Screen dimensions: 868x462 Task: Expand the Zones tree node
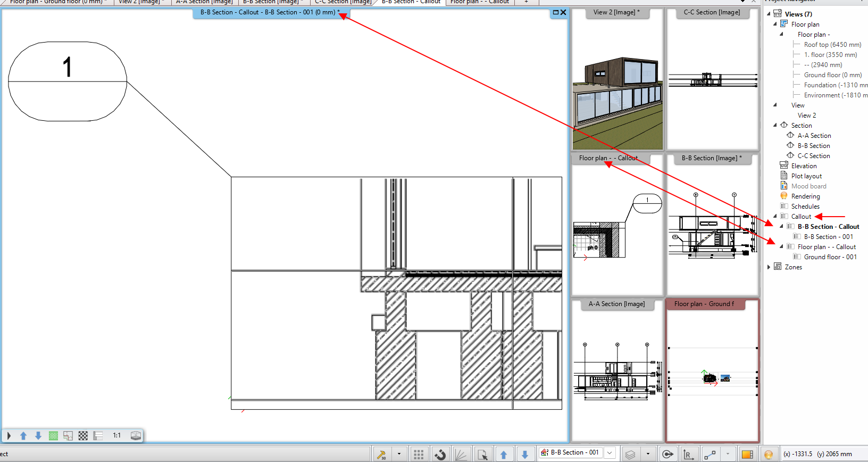[x=769, y=267]
